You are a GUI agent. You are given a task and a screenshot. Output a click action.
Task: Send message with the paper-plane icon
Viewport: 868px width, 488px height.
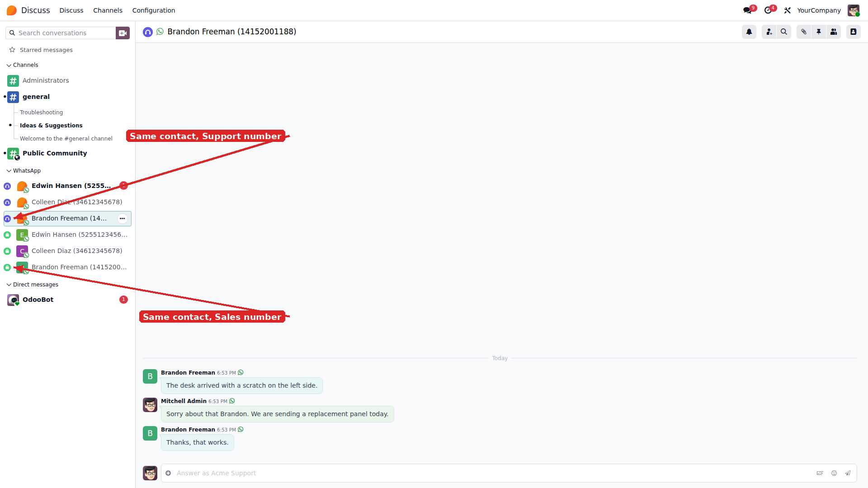point(848,473)
